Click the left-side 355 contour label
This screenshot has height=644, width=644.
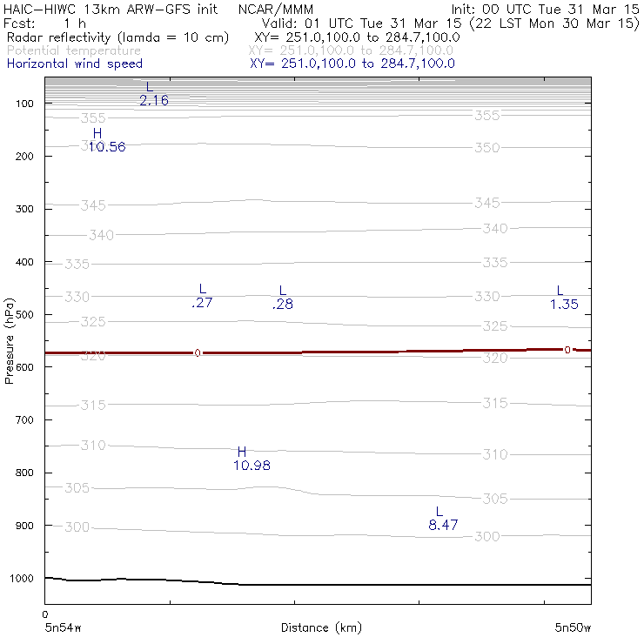93,118
